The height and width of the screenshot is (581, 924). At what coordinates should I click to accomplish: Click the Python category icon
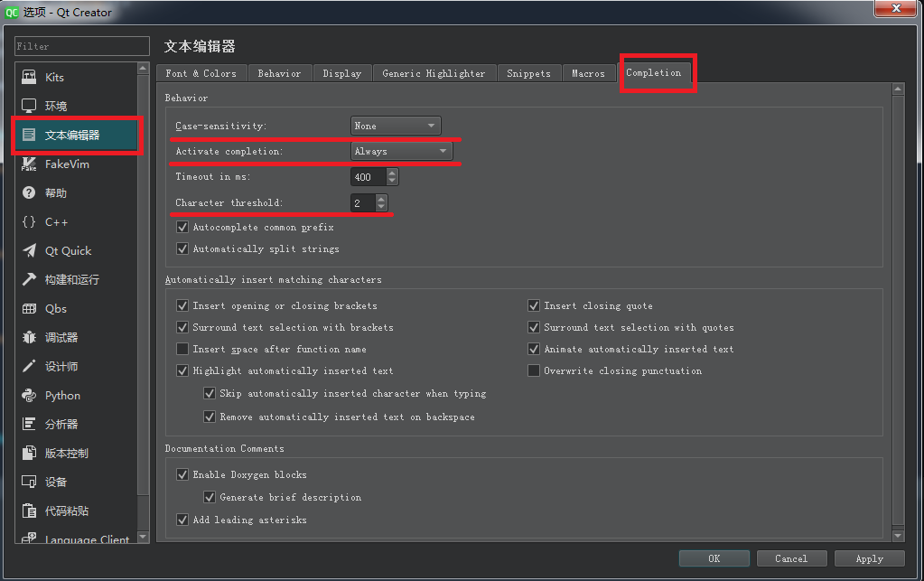tap(29, 395)
